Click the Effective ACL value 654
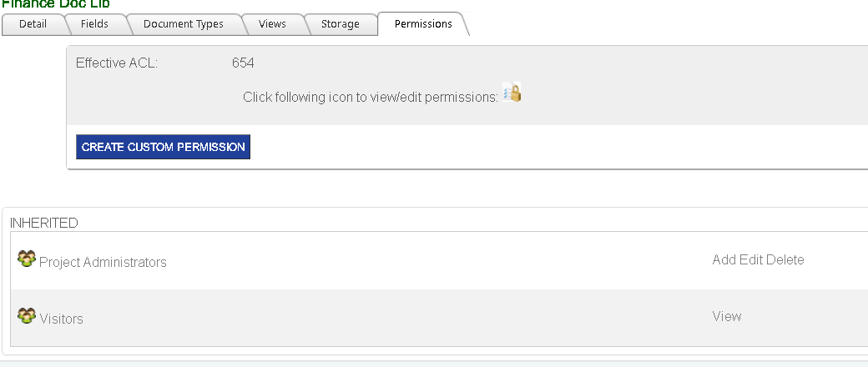The width and height of the screenshot is (868, 367). (x=243, y=63)
